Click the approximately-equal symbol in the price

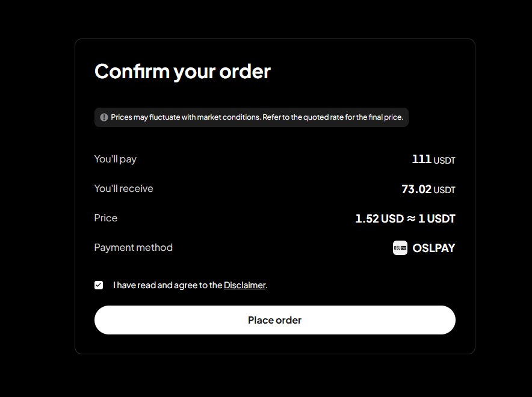click(411, 219)
